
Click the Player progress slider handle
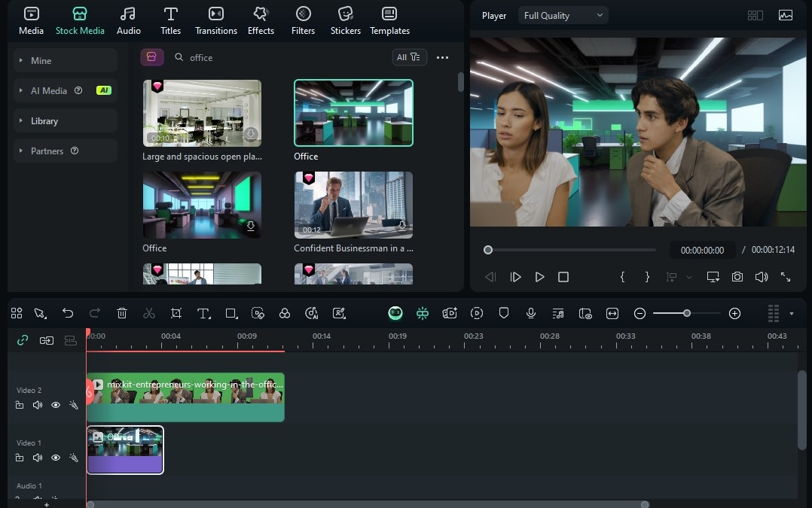tap(488, 250)
